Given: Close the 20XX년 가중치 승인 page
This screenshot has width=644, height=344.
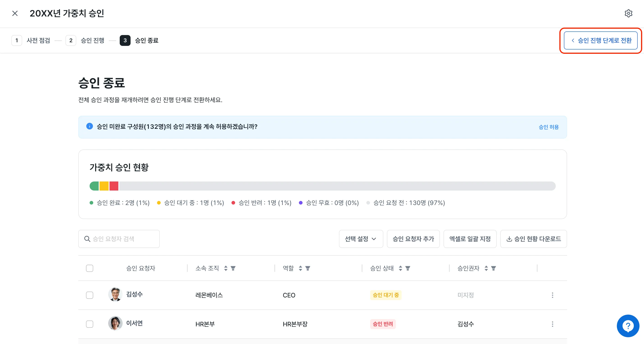Looking at the screenshot, I should pos(15,14).
